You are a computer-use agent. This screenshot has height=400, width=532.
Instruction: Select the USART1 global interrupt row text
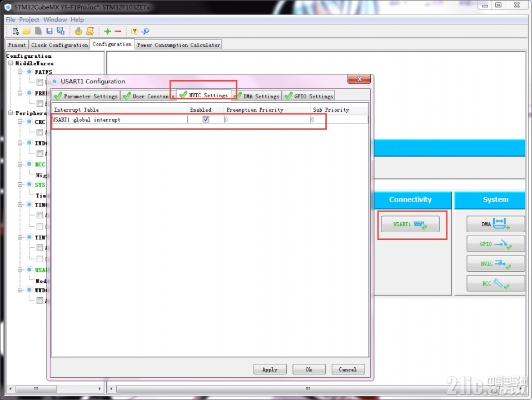tap(87, 119)
